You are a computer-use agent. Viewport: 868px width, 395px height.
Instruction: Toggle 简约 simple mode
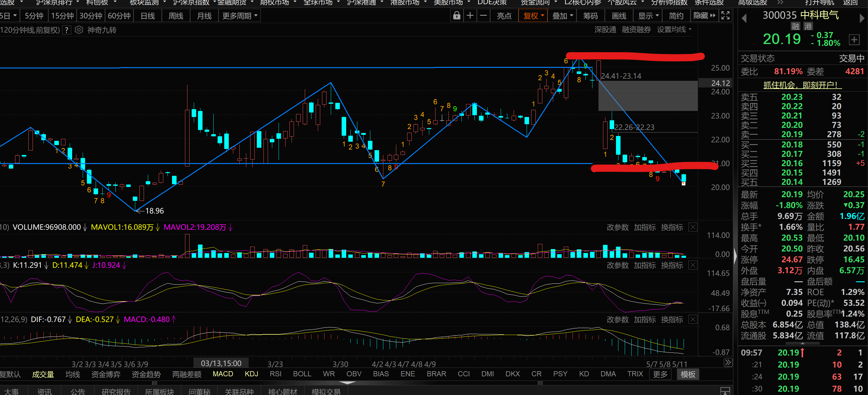click(x=676, y=16)
